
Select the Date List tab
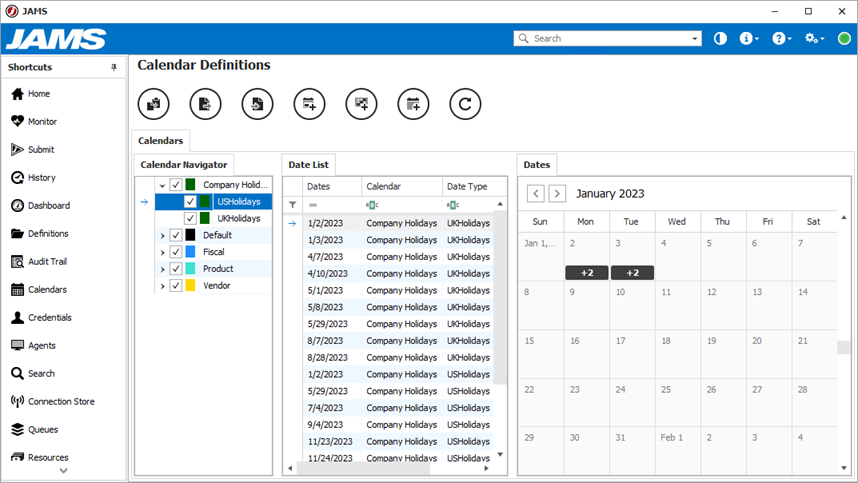click(x=309, y=165)
